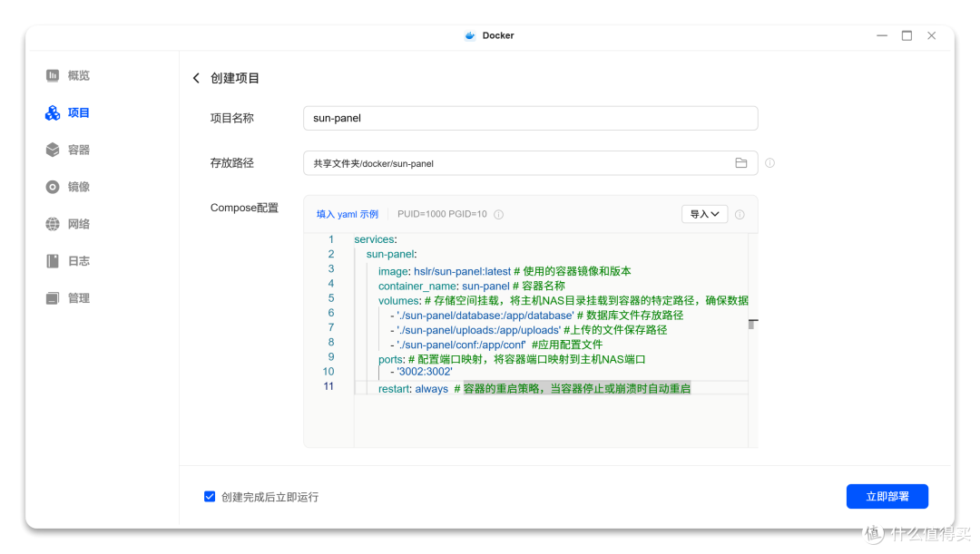Click the info icon beside 存放路径
The image size is (980, 554).
(x=770, y=163)
